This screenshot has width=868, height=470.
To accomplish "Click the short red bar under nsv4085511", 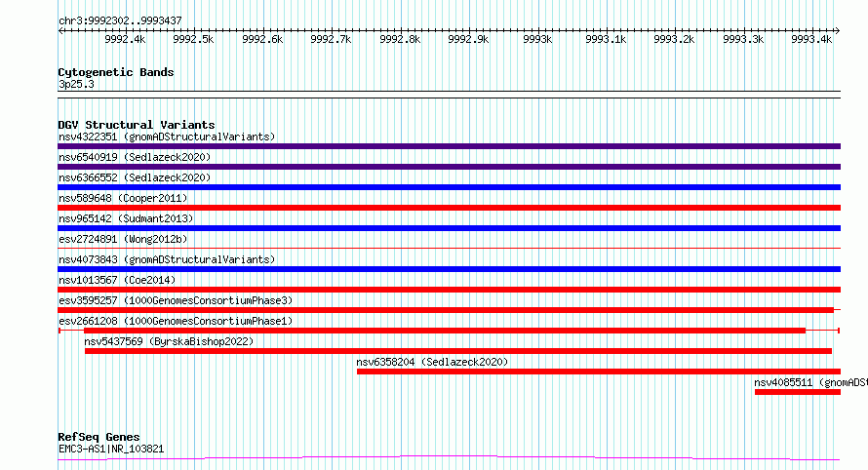I will click(798, 392).
